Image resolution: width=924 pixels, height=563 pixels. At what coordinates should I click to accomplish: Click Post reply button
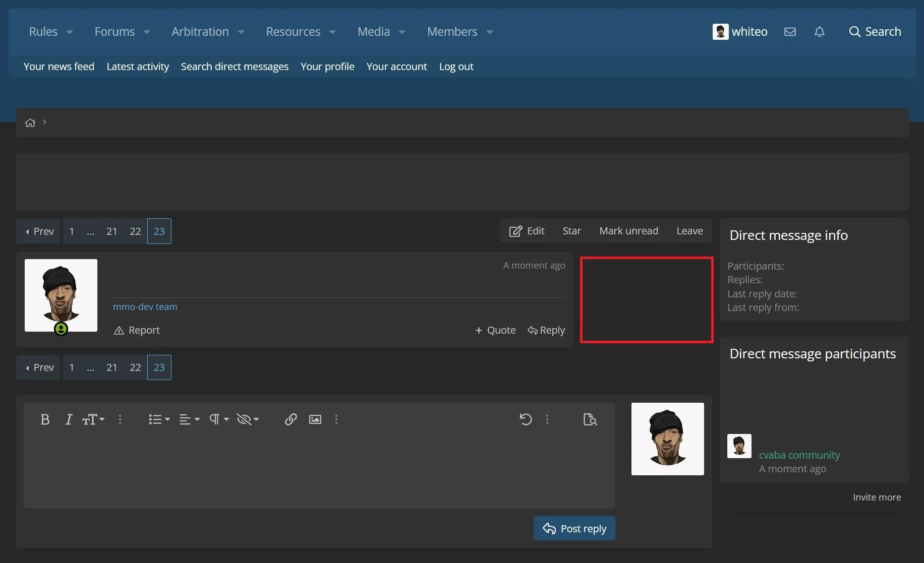tap(574, 528)
